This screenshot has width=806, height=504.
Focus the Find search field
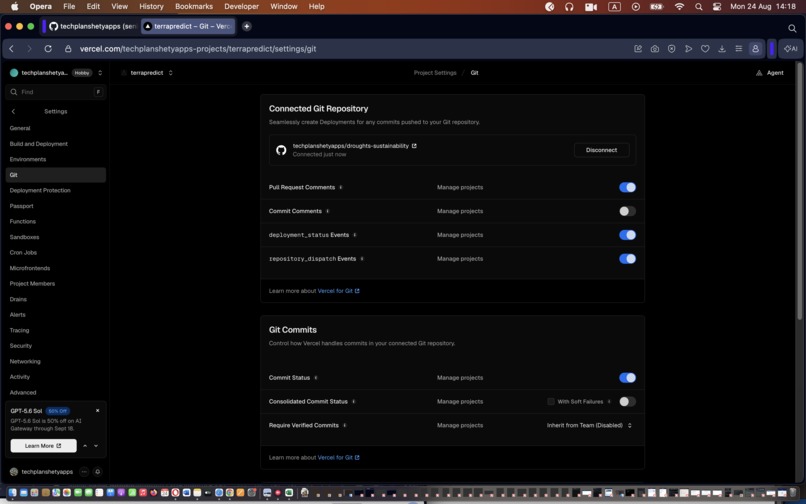(56, 92)
